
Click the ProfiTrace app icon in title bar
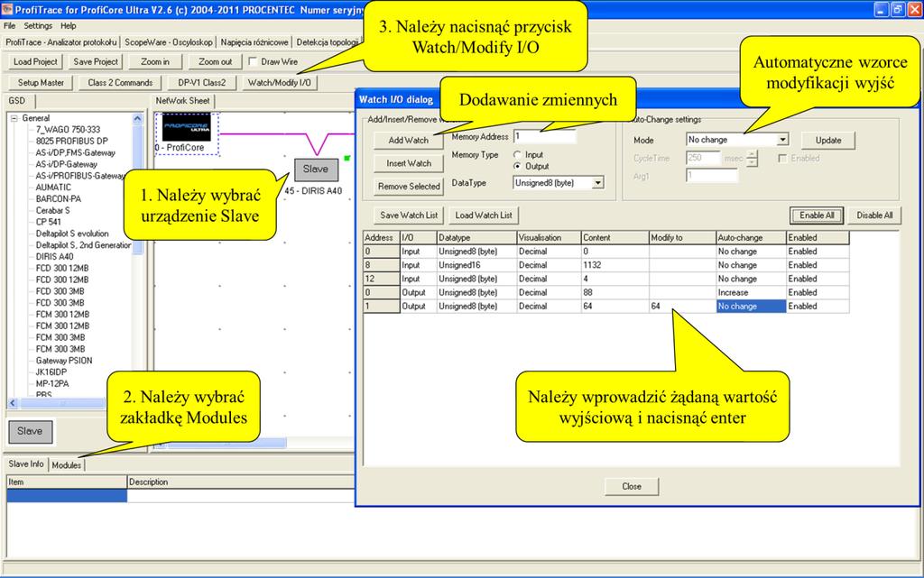6,9
